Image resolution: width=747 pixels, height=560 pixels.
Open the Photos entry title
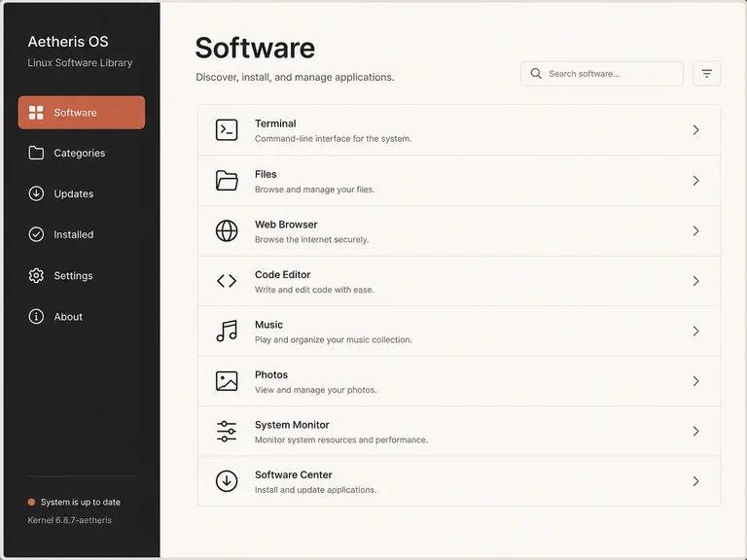pos(271,374)
